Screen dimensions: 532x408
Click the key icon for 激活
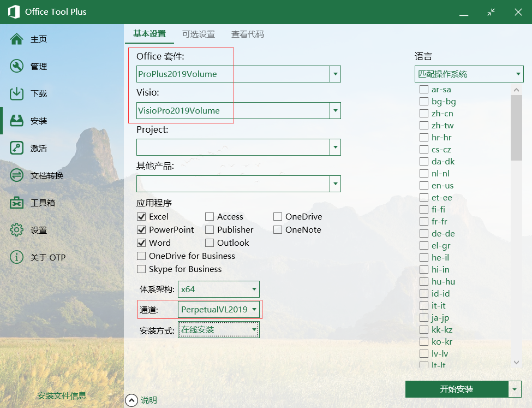click(16, 149)
